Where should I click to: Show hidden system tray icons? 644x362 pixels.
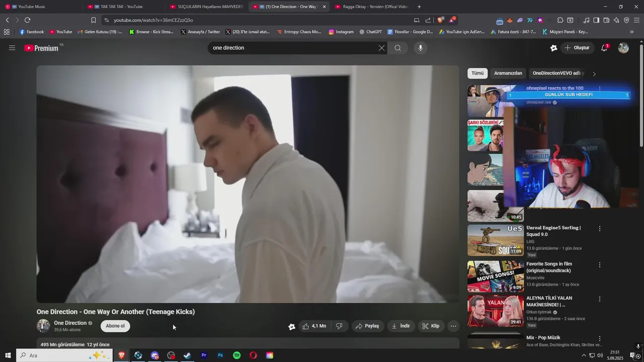point(584,355)
